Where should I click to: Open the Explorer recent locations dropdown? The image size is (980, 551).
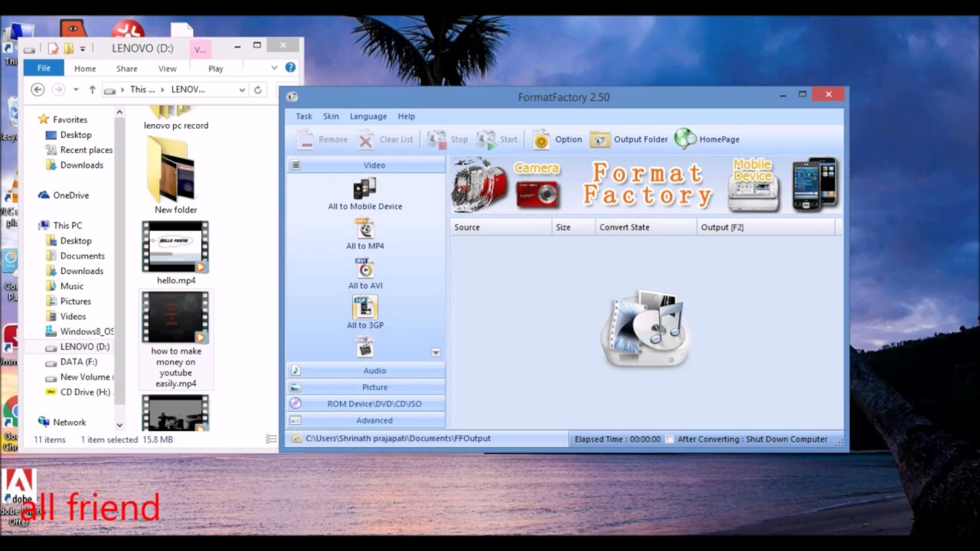75,90
